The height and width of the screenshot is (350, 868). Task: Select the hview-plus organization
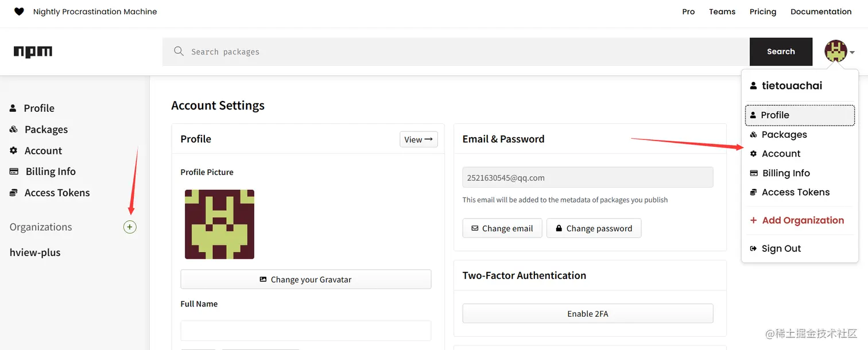tap(35, 252)
